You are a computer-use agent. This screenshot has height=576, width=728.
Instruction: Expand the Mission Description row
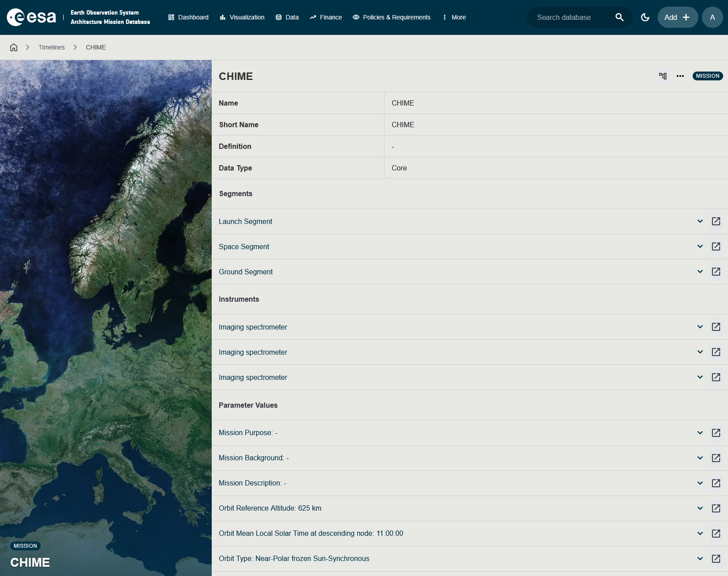click(x=700, y=483)
